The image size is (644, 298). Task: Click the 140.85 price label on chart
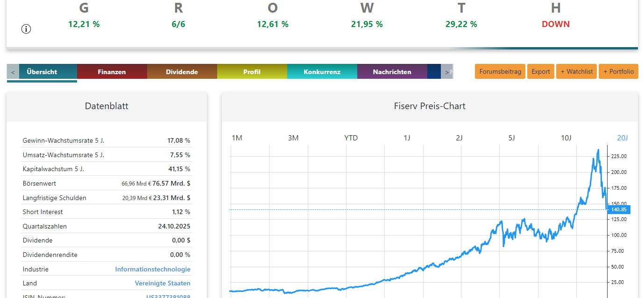619,209
